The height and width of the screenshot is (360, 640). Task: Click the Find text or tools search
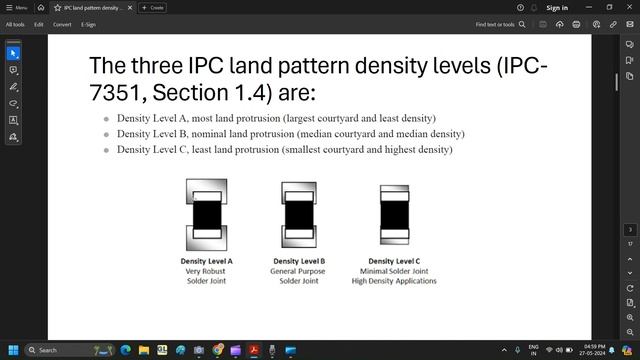tap(500, 24)
